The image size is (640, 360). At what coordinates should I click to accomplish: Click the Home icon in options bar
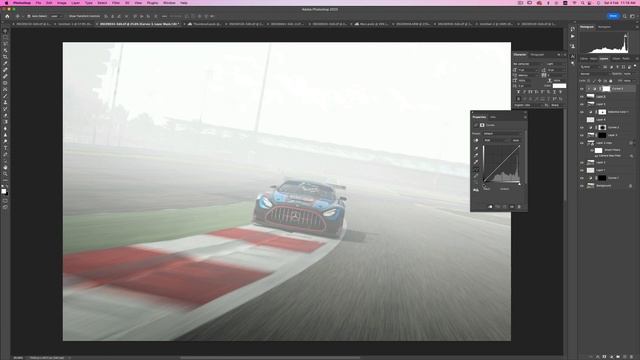point(7,16)
